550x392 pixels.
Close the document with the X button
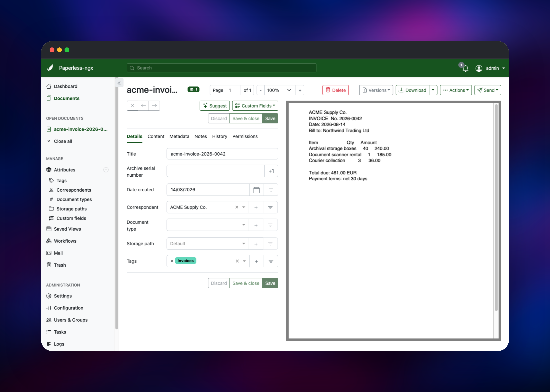pyautogui.click(x=132, y=105)
